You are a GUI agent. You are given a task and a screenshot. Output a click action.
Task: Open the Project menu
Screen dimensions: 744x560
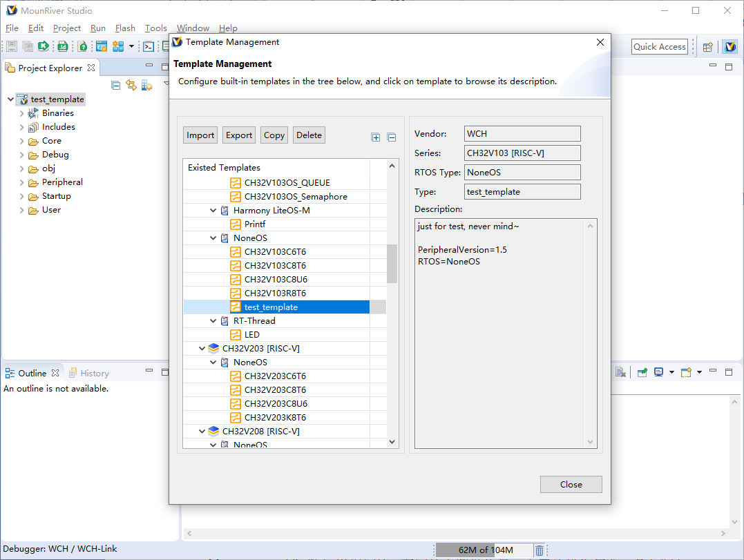pyautogui.click(x=67, y=28)
